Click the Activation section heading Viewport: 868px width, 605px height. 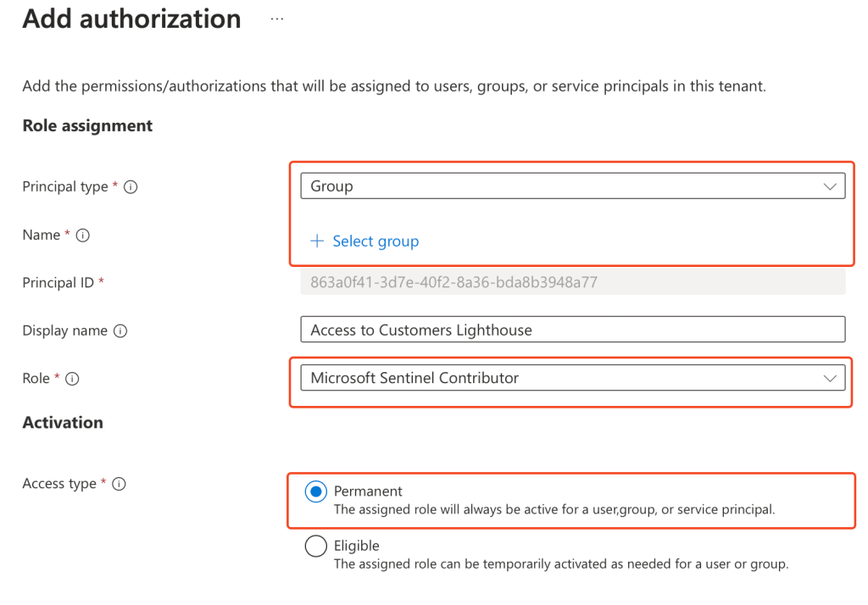(x=63, y=422)
